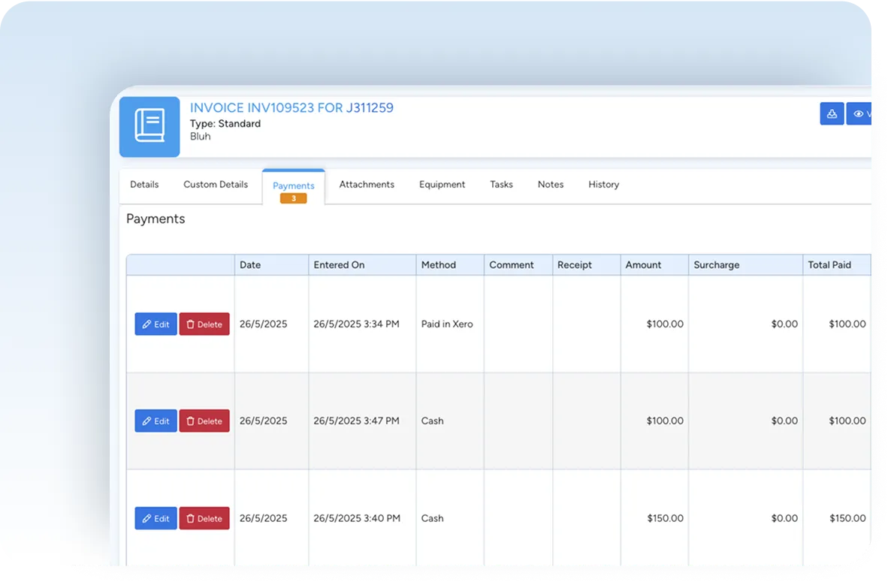Click the 'Payments' section heading
This screenshot has height=588, width=894.
point(156,219)
